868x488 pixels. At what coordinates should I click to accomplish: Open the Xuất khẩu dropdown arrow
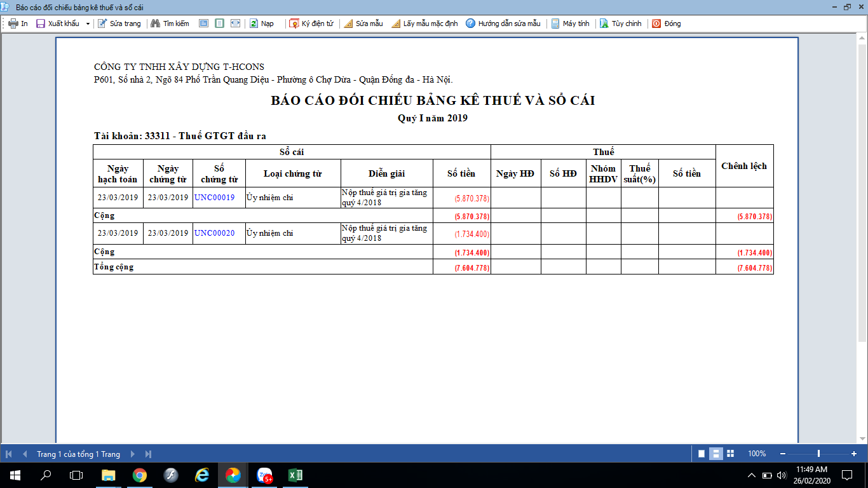coord(88,24)
